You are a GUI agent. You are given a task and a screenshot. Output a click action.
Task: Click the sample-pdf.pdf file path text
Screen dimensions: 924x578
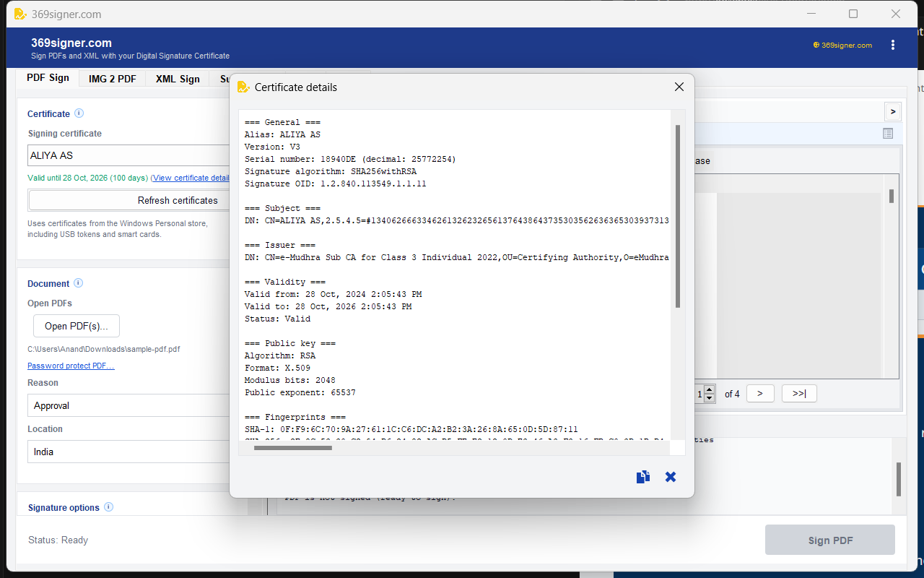(103, 349)
